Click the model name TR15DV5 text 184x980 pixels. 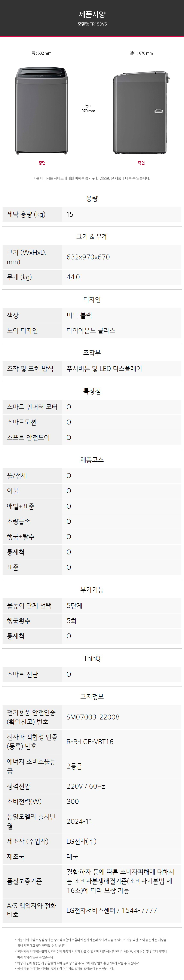coord(92,24)
